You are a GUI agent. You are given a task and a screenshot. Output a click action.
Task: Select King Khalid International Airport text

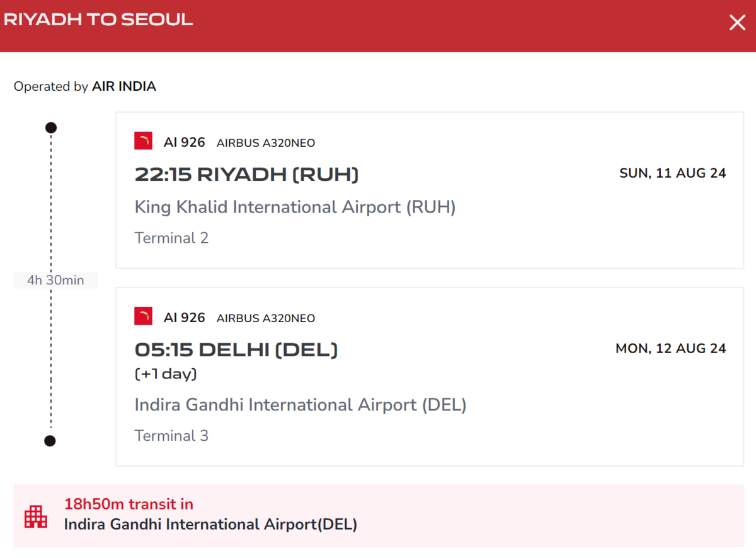coord(295,207)
